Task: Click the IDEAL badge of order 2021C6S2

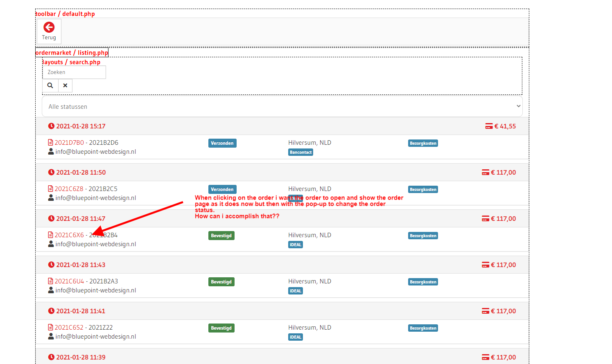Action: tap(296, 337)
